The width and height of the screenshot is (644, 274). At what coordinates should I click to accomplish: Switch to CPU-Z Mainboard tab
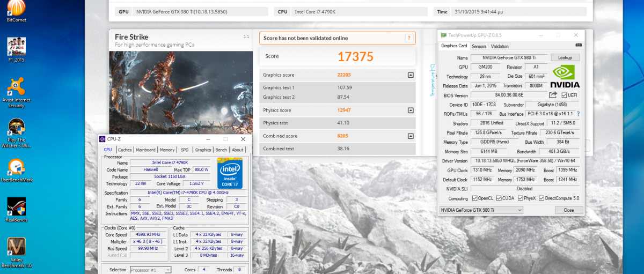tap(145, 150)
